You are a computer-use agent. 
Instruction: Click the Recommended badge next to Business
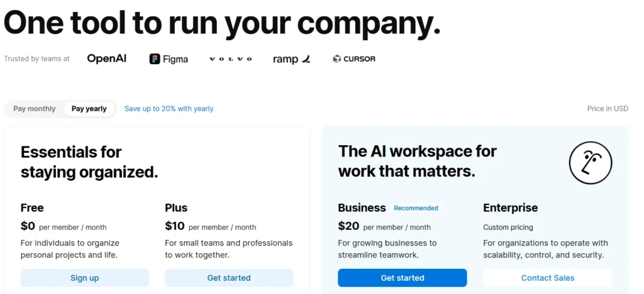tap(416, 208)
